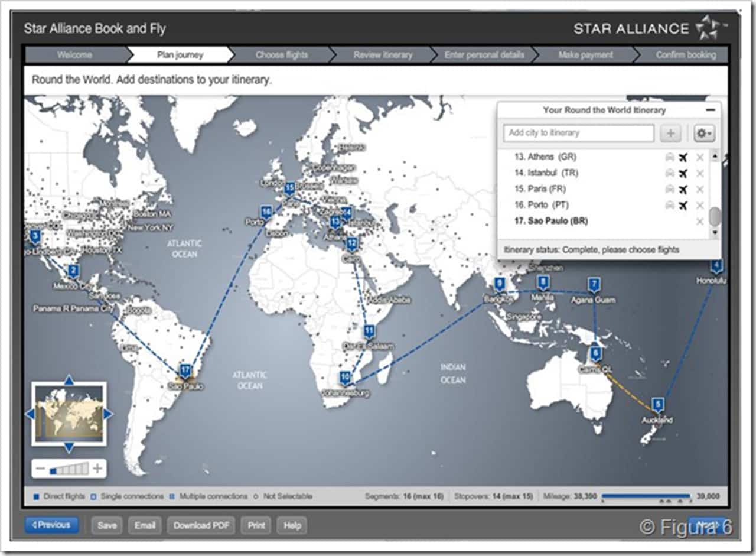Click the Star Alliance logo
Viewport: 756px width, 556px height.
(x=650, y=28)
